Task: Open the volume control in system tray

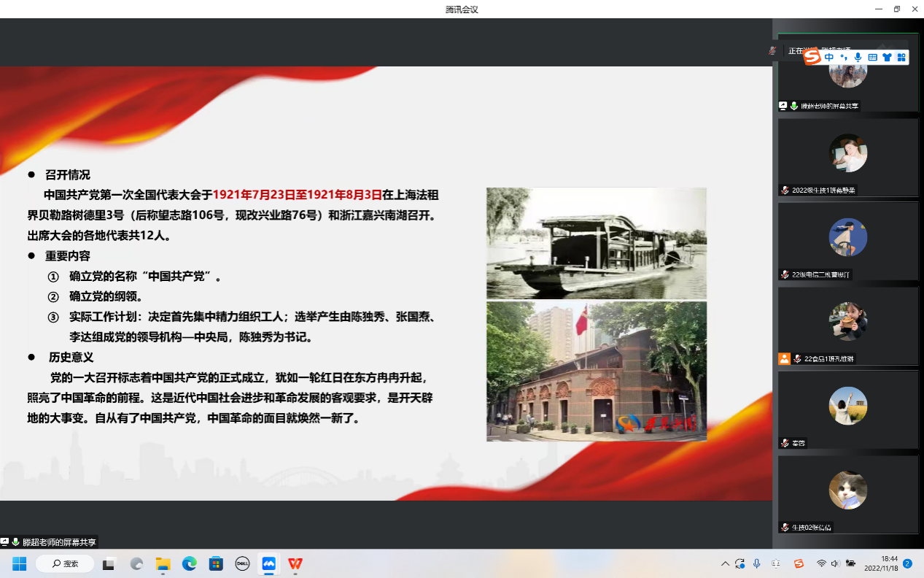Action: [x=835, y=563]
